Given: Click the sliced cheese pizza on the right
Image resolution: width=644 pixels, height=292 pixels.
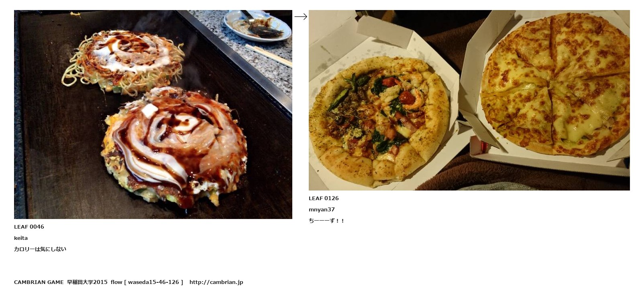Looking at the screenshot, I should 555,84.
